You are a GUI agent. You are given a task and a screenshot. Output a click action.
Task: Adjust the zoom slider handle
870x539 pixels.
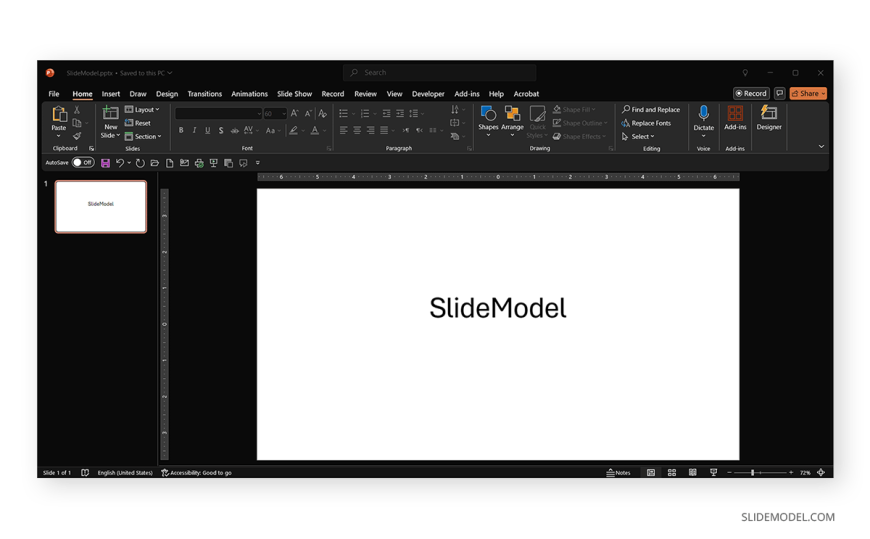(752, 473)
